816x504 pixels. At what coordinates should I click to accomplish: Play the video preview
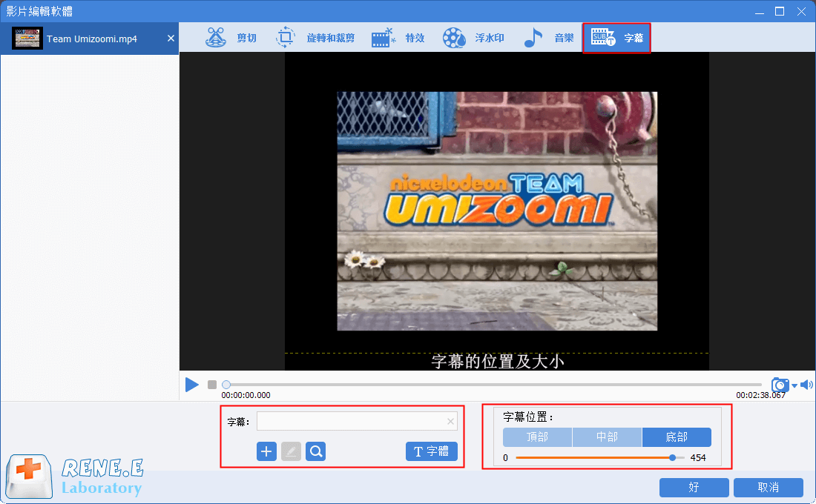pos(192,385)
